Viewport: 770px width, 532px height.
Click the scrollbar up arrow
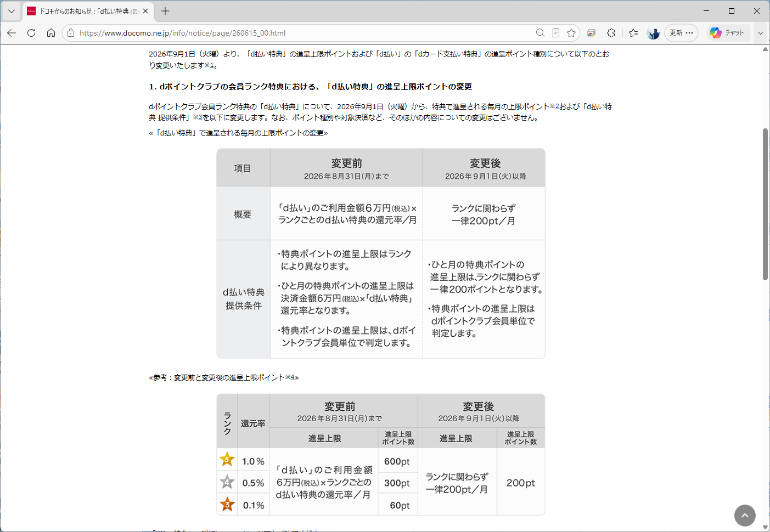765,49
